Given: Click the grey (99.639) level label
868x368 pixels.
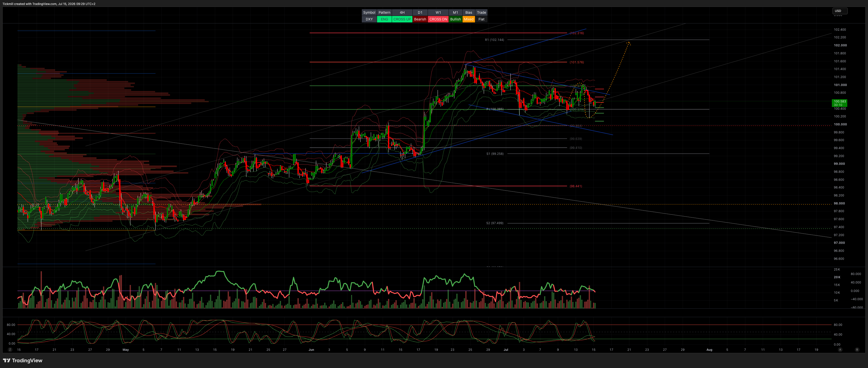Looking at the screenshot, I should click(576, 139).
